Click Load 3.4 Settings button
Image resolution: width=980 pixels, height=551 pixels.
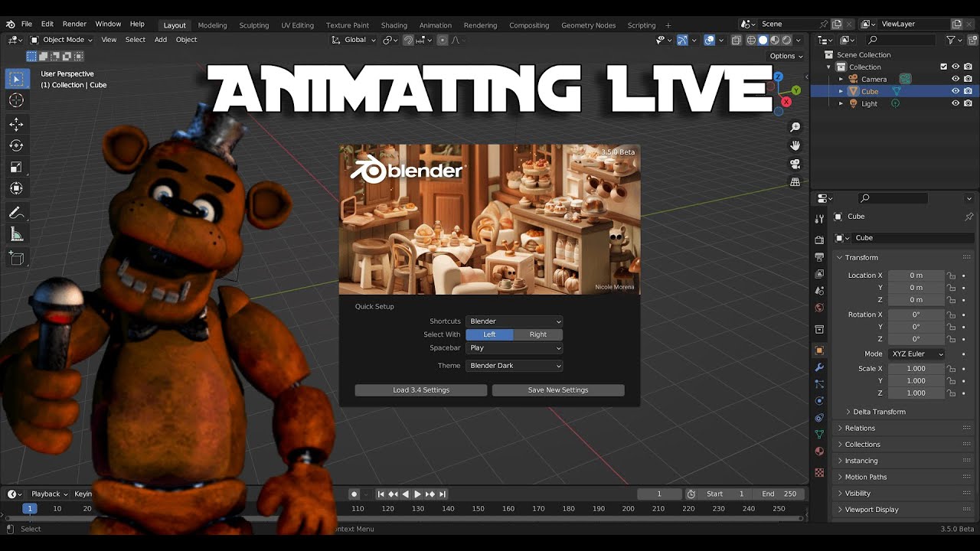pos(421,390)
